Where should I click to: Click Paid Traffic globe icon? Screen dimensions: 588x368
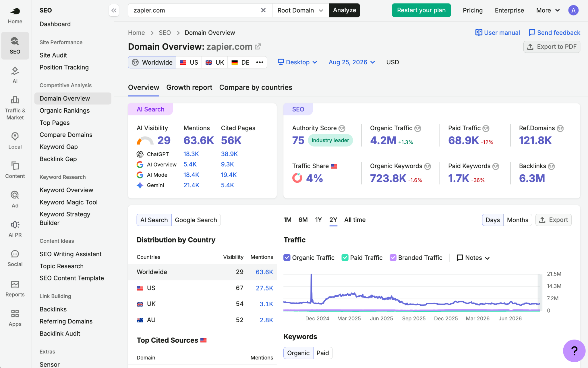tap(486, 128)
